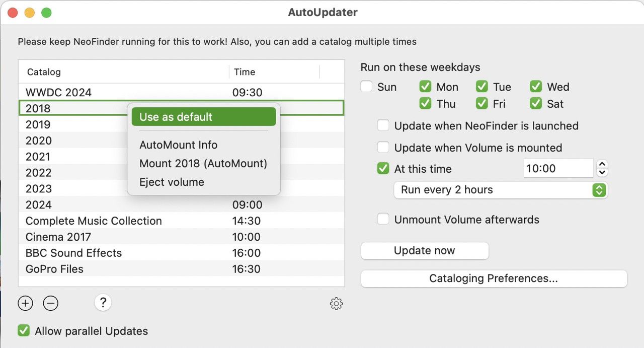Enable Unmount Volume afterwards

point(383,220)
